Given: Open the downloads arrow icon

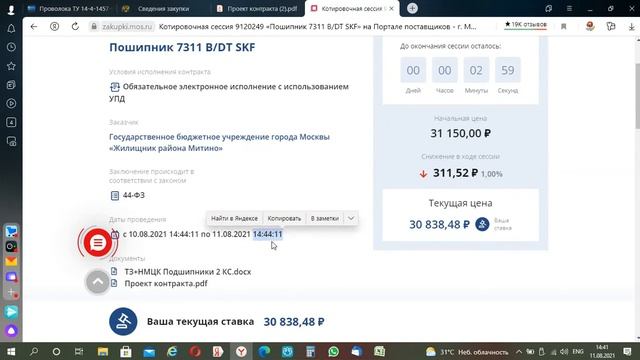Looking at the screenshot, I should click(x=631, y=27).
